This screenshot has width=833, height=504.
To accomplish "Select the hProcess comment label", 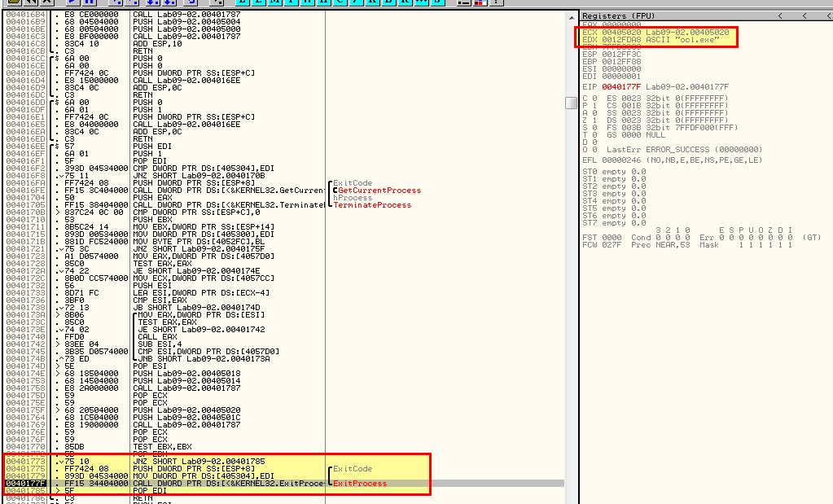I will pyautogui.click(x=353, y=198).
